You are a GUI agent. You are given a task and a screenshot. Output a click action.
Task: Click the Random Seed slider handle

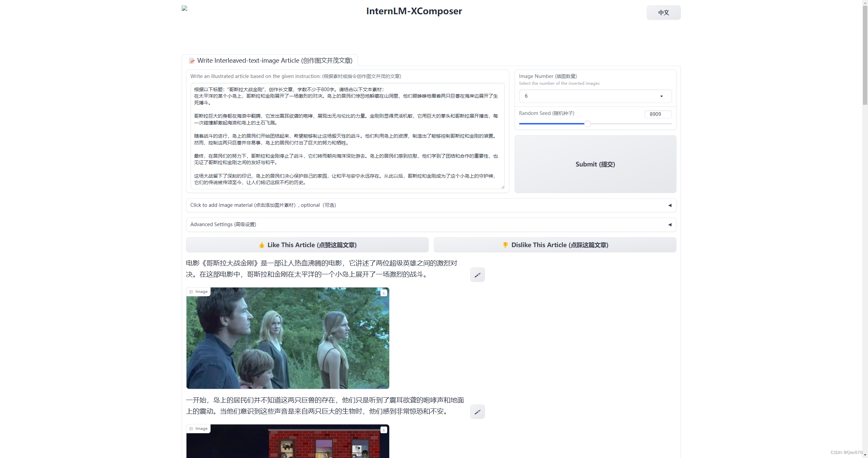pos(587,124)
